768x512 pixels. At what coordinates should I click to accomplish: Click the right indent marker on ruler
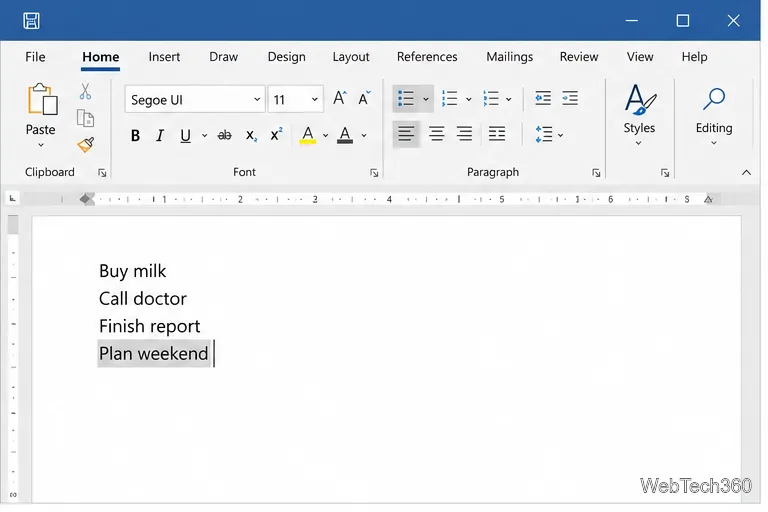708,199
